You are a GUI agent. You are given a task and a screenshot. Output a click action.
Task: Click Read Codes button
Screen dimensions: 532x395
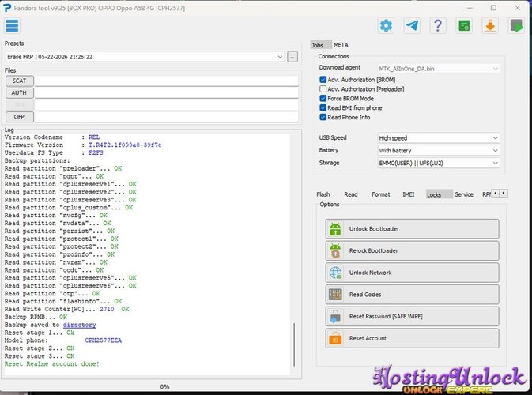(412, 295)
